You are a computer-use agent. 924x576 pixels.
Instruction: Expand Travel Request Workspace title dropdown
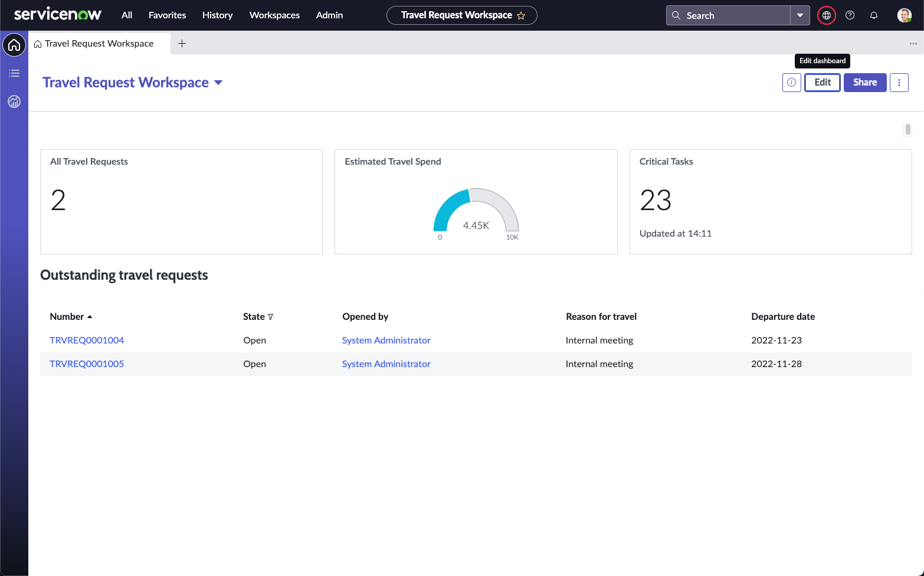pyautogui.click(x=219, y=83)
